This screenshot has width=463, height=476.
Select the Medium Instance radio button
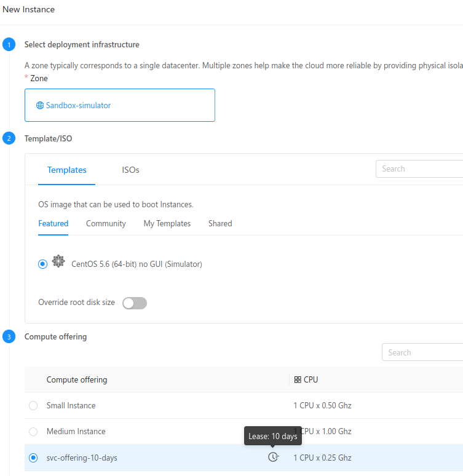pos(33,431)
